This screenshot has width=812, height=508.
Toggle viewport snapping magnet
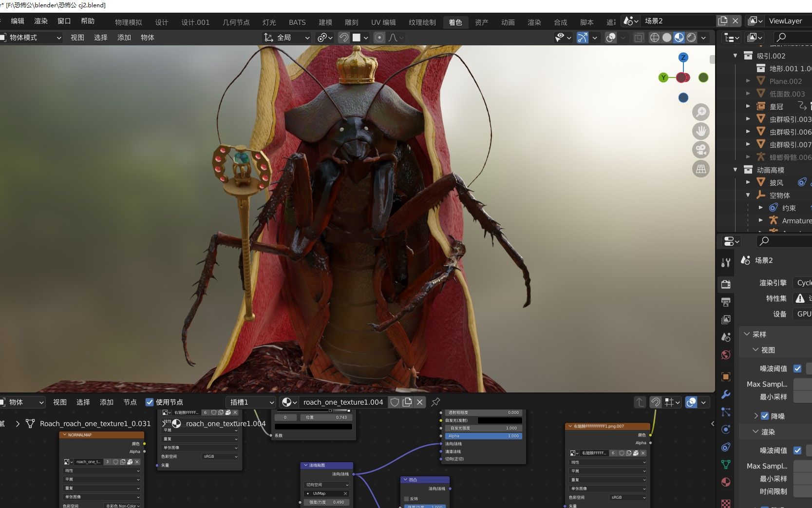click(344, 38)
